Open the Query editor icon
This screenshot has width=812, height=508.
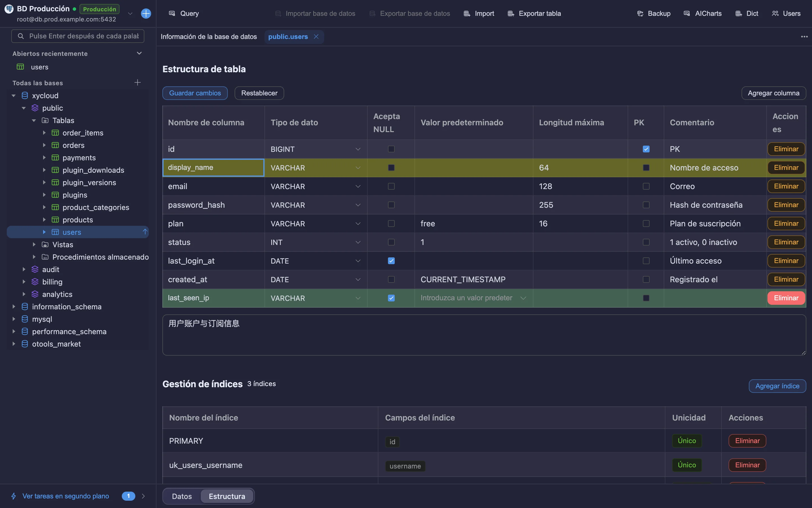tap(172, 14)
